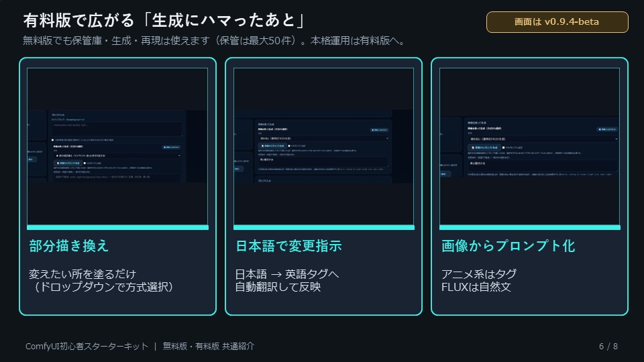Click the 画面は v0.9.4-beta version badge
Viewport: 644px width, 362px height.
[x=557, y=21]
